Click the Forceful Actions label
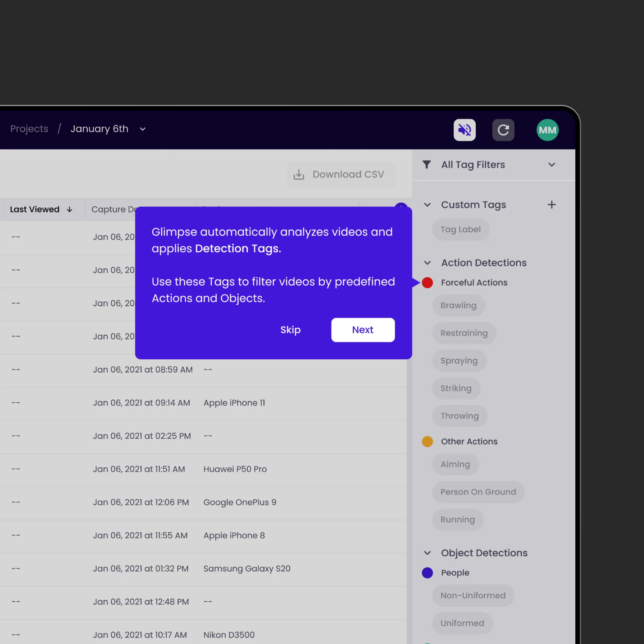The height and width of the screenshot is (644, 644). (x=474, y=283)
